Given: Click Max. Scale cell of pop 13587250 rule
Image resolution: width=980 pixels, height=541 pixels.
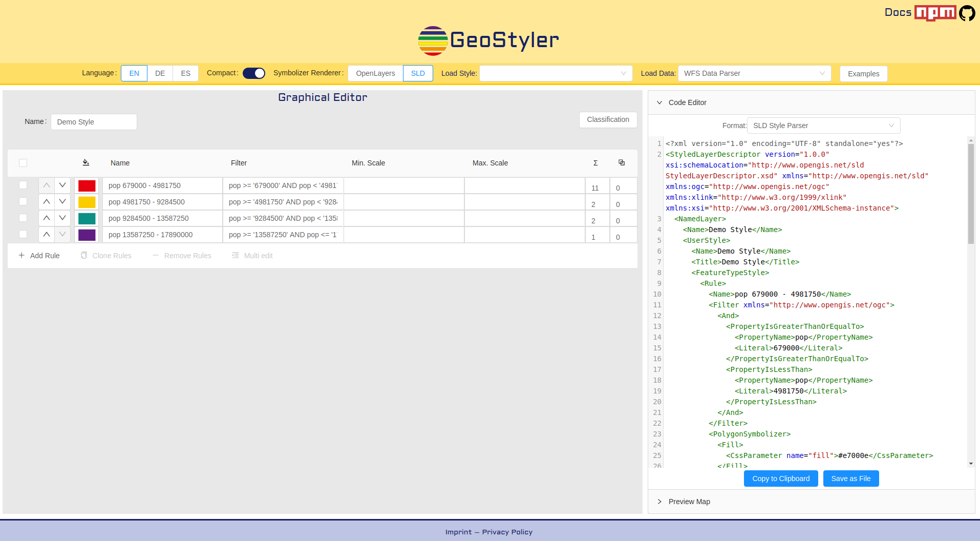Looking at the screenshot, I should point(525,235).
